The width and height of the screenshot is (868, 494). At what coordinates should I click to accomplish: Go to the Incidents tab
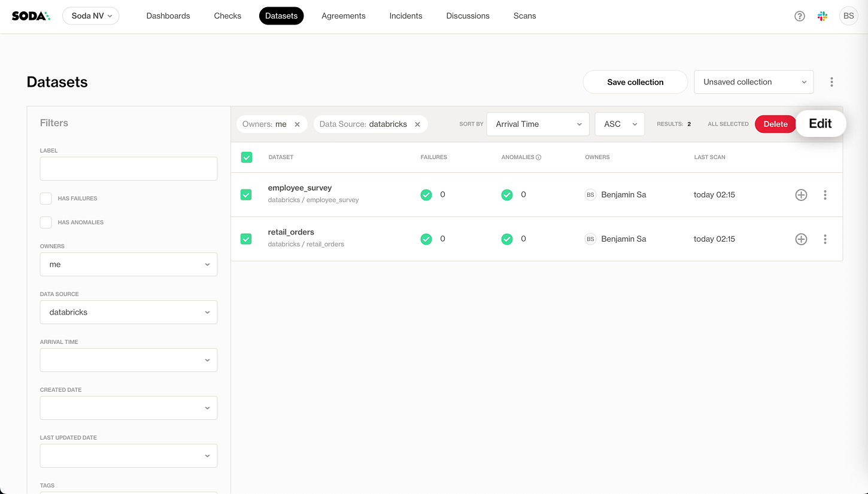point(406,16)
